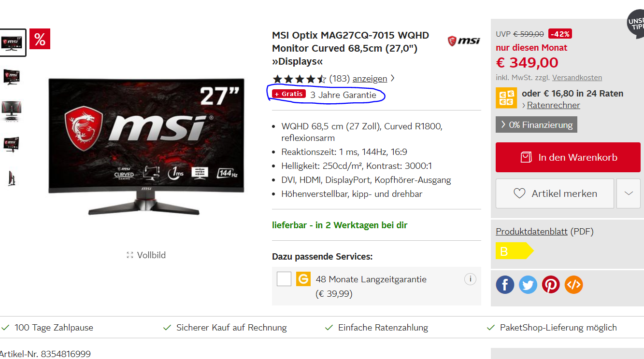Viewport: 644px width, 359px height.
Task: Click the yellow energy class B label
Action: pos(515,251)
